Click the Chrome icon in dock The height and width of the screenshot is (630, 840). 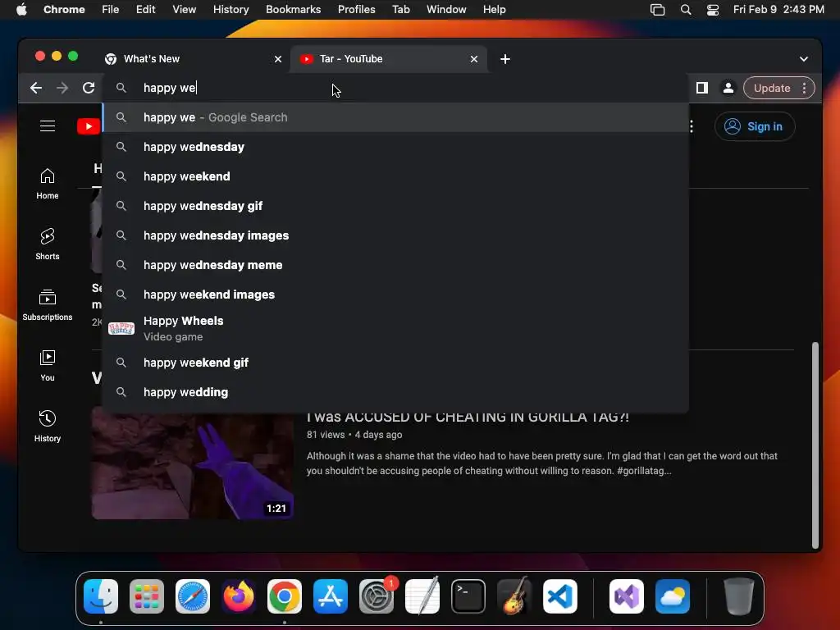pyautogui.click(x=285, y=596)
